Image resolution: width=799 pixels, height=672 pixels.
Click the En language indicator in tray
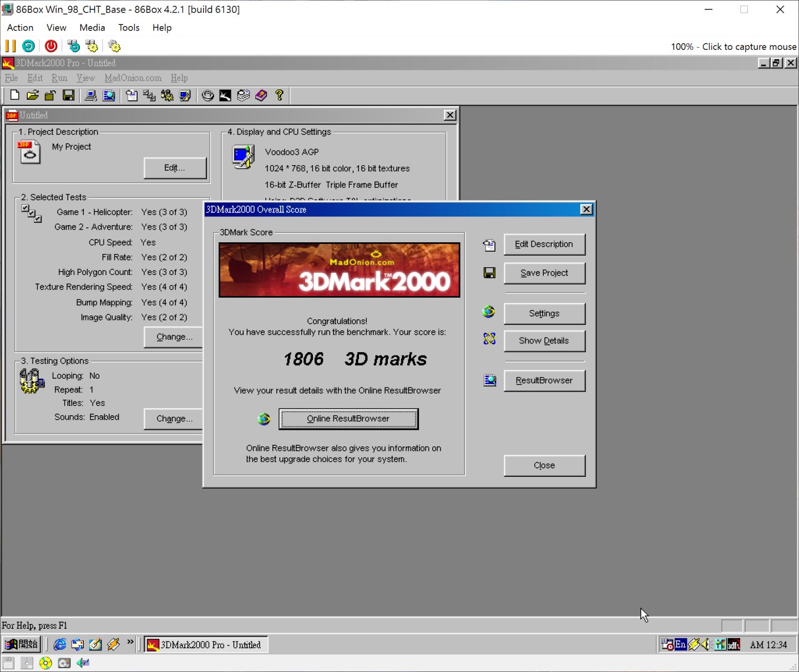click(680, 644)
